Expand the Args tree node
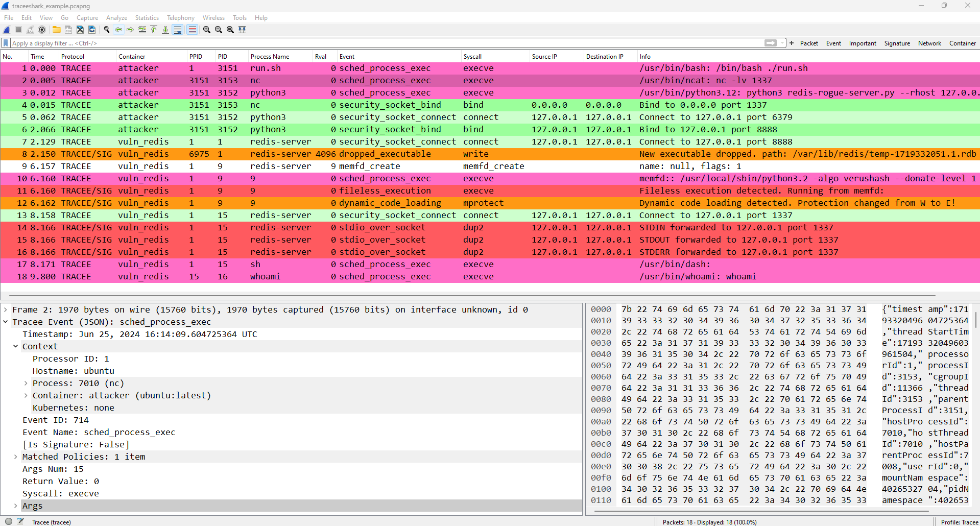 (x=15, y=506)
